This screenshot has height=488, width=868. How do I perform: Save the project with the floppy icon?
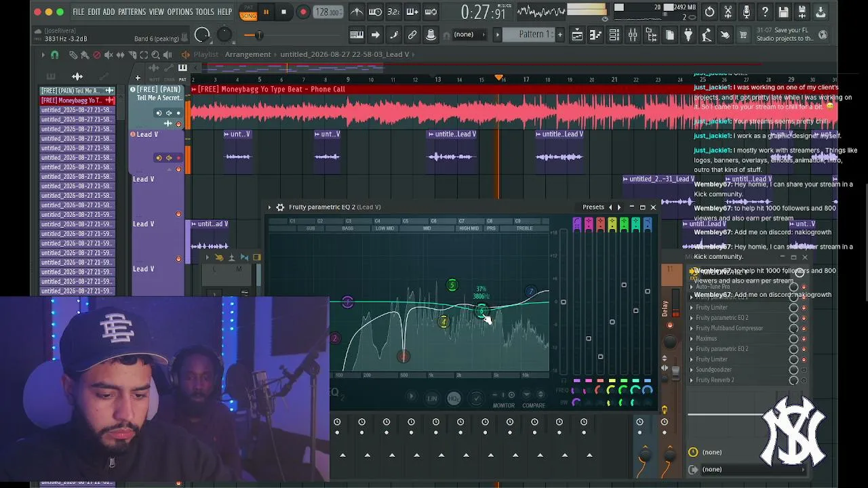[783, 12]
